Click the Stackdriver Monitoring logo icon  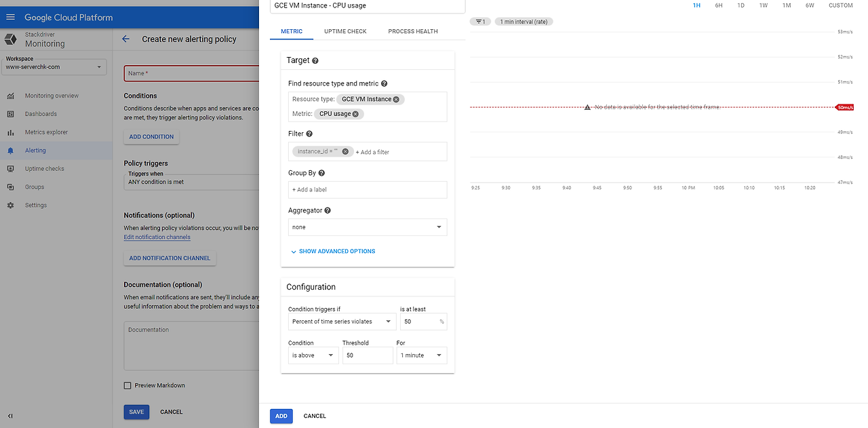11,39
